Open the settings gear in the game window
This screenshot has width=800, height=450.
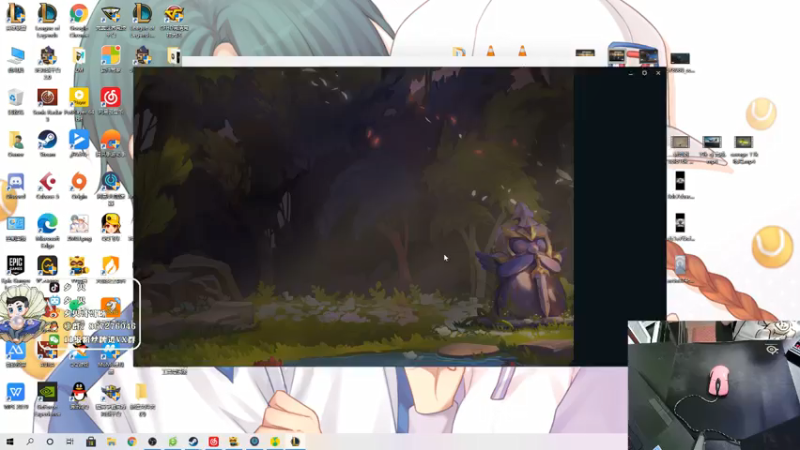(644, 73)
